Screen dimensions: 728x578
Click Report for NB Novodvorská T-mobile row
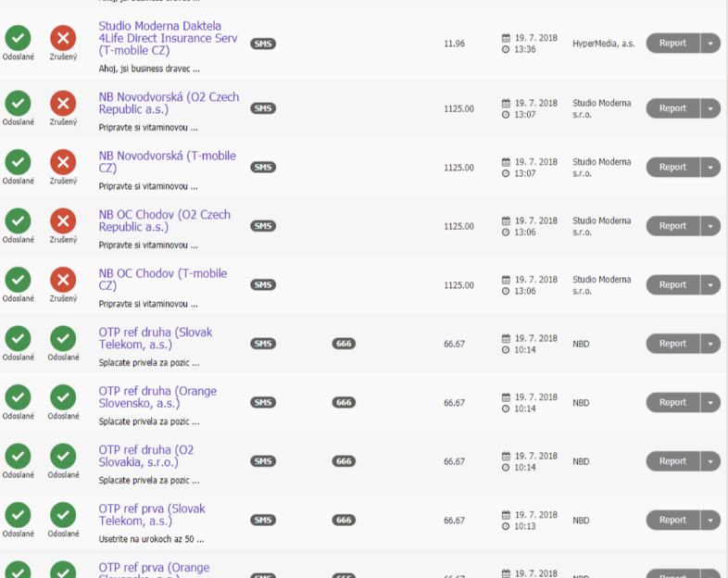(x=672, y=167)
